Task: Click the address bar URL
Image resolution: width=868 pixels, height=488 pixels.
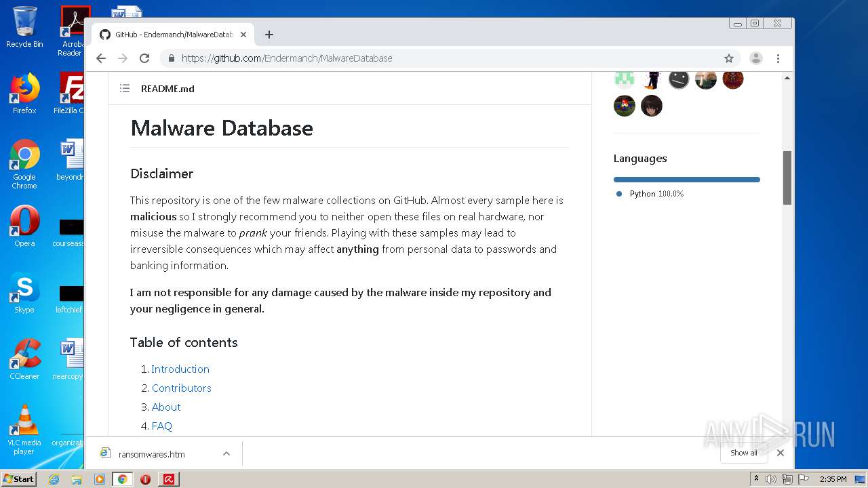Action: click(x=287, y=58)
